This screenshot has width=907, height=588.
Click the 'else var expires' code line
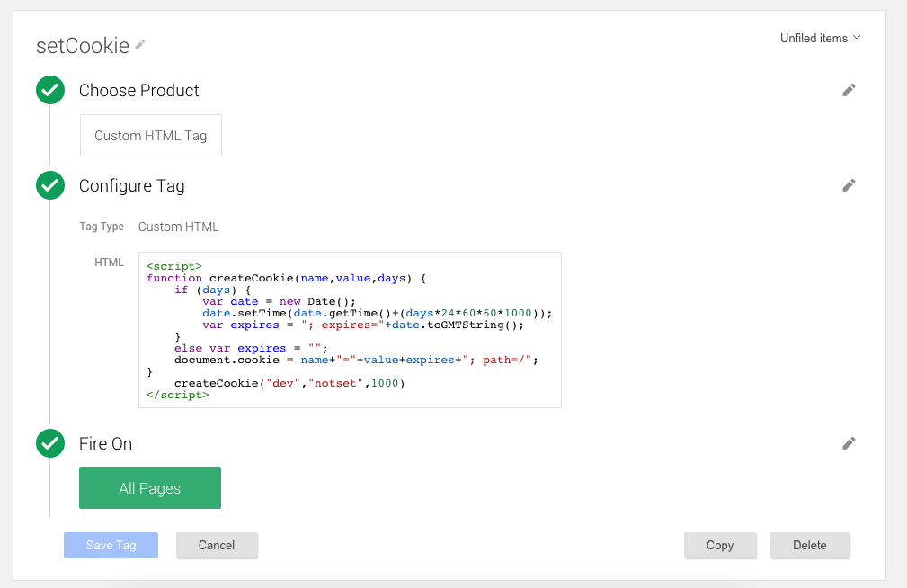251,349
